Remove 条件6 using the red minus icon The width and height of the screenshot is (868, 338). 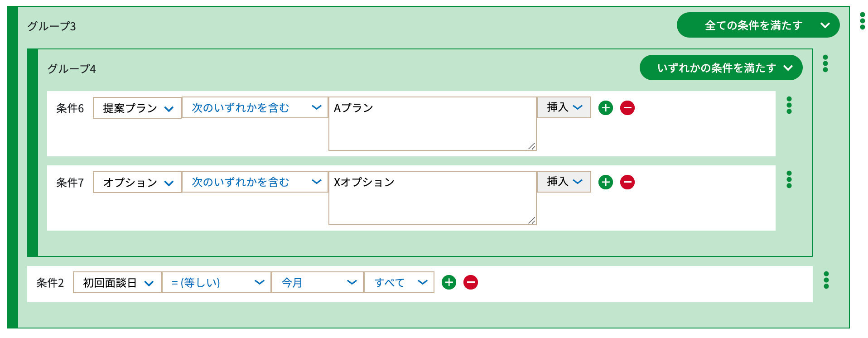click(x=627, y=108)
